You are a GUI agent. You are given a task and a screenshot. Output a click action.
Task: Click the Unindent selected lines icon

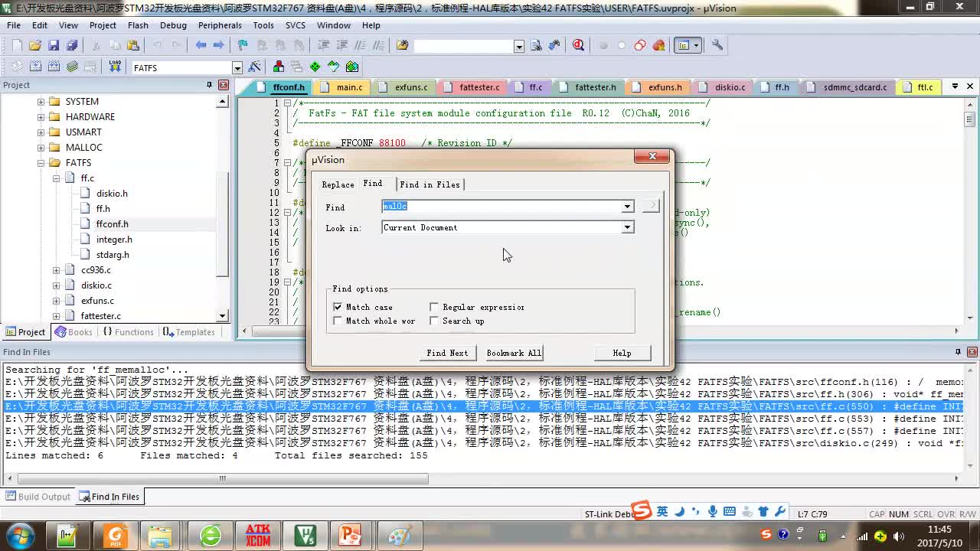[342, 45]
